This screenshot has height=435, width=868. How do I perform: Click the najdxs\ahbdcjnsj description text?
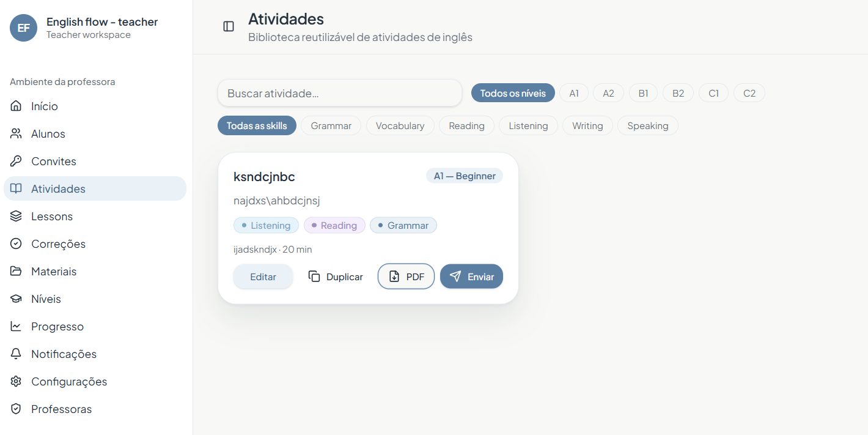(277, 201)
